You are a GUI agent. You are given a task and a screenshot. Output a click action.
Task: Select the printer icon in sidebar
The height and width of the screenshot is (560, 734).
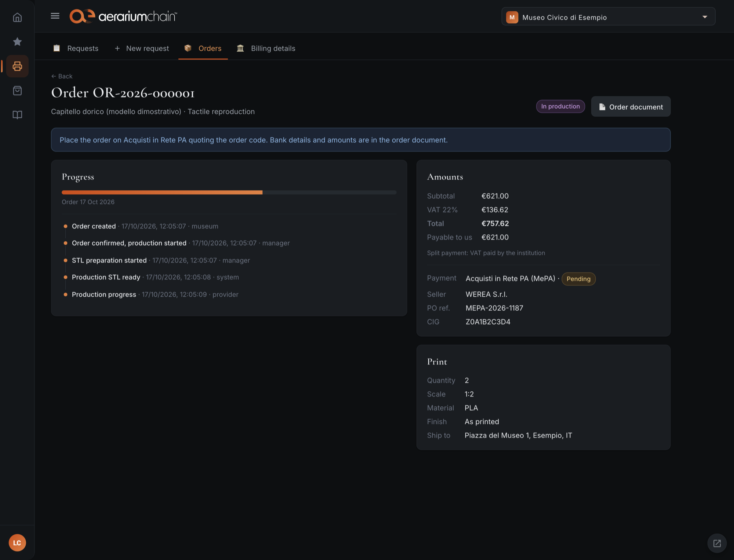click(x=17, y=66)
